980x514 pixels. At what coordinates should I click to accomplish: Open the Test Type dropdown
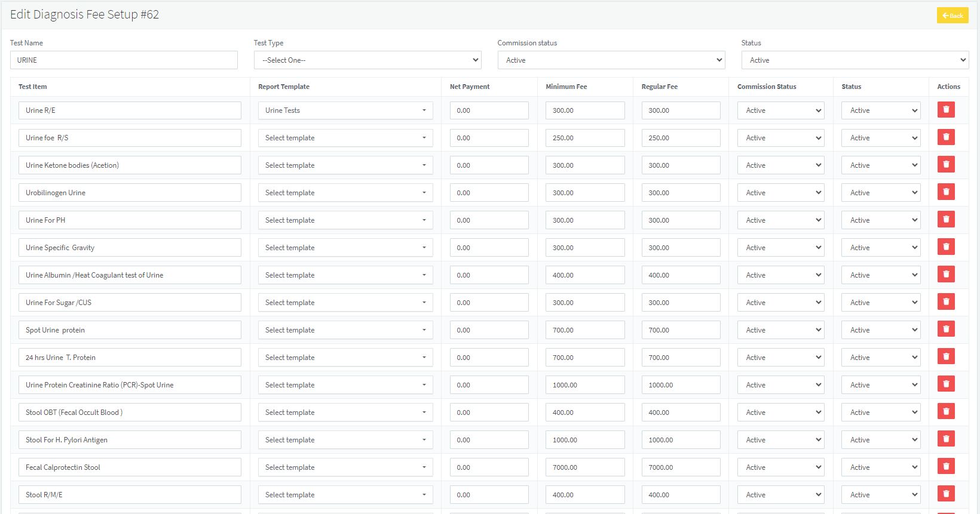(367, 60)
